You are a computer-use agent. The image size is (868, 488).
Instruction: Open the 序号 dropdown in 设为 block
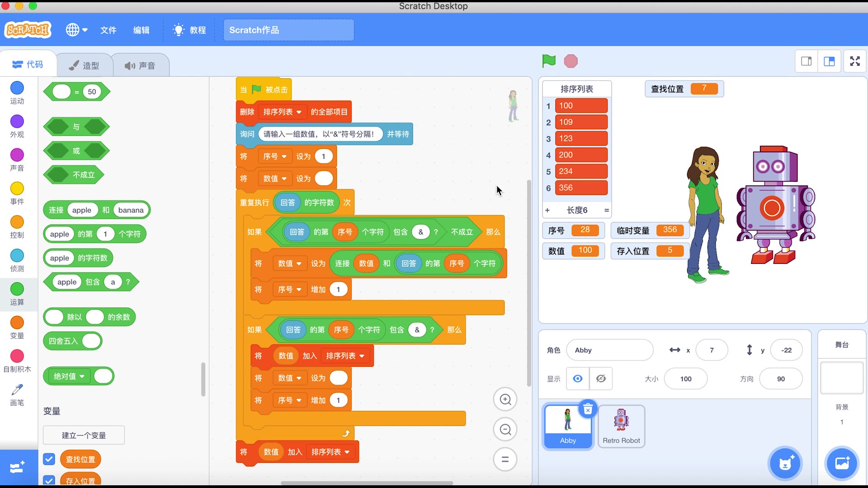click(274, 156)
